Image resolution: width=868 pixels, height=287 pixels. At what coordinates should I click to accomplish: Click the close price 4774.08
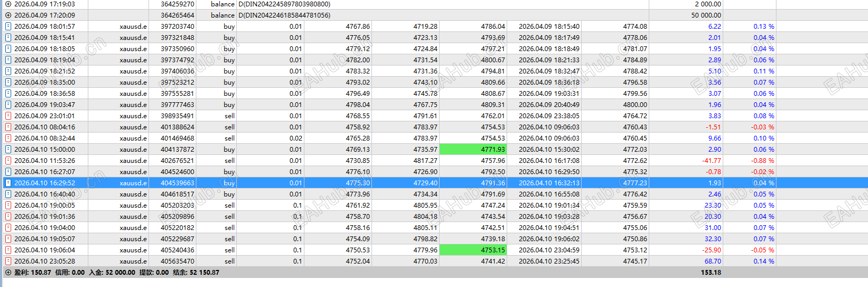point(635,26)
